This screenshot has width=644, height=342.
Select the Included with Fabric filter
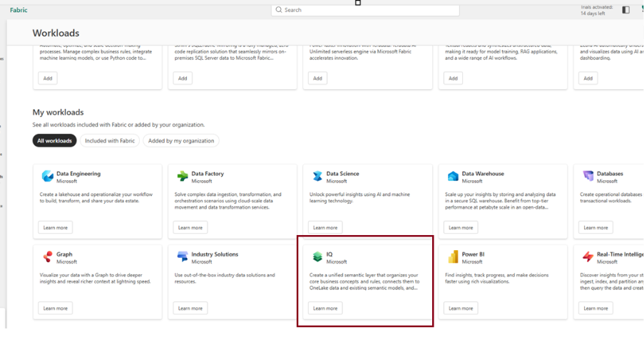(110, 140)
